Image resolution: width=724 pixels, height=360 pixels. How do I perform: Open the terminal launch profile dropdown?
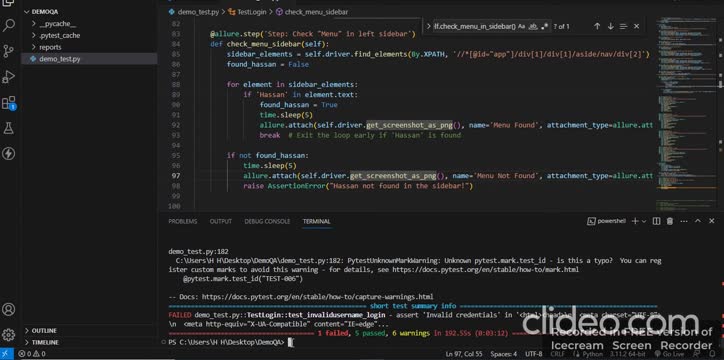(x=644, y=221)
